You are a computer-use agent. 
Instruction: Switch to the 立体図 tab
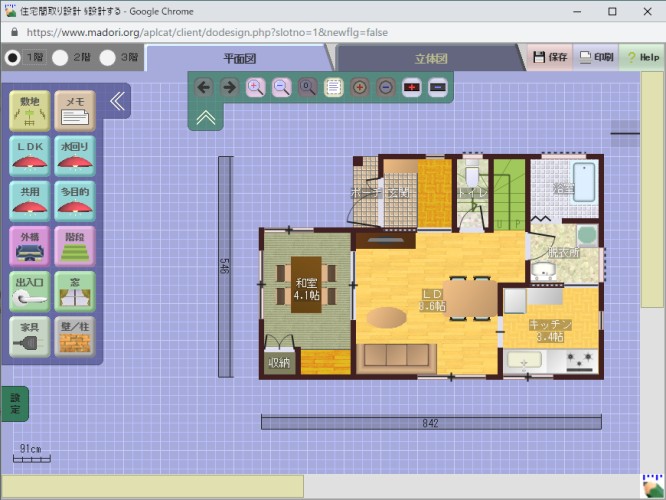click(x=431, y=59)
